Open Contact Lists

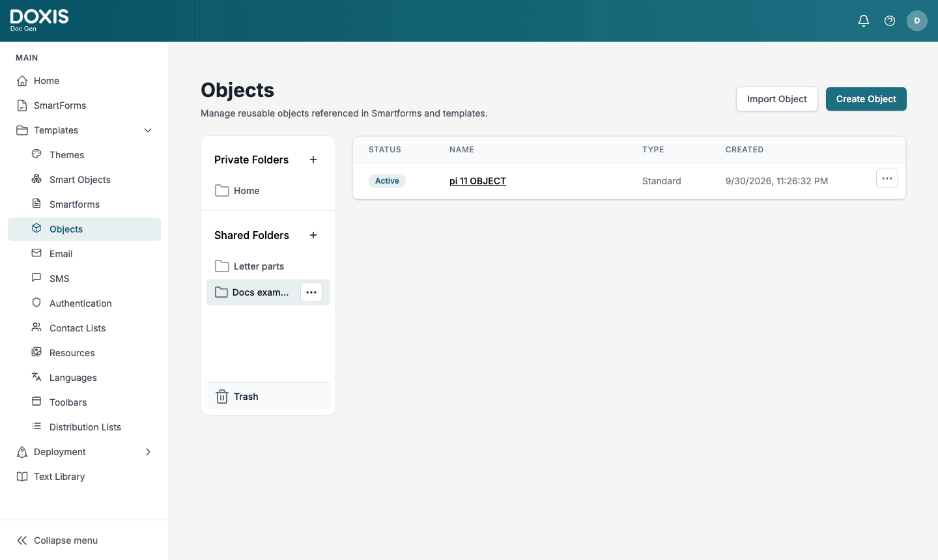tap(85, 328)
